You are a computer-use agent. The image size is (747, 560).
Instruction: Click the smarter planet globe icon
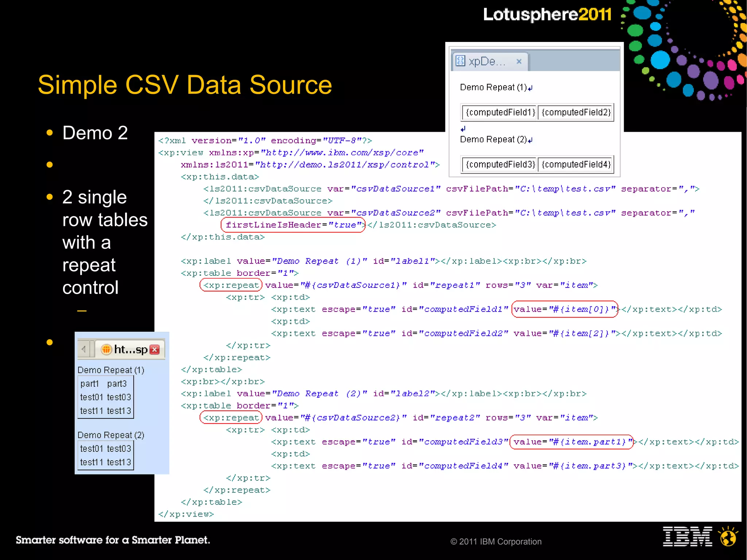click(x=728, y=536)
